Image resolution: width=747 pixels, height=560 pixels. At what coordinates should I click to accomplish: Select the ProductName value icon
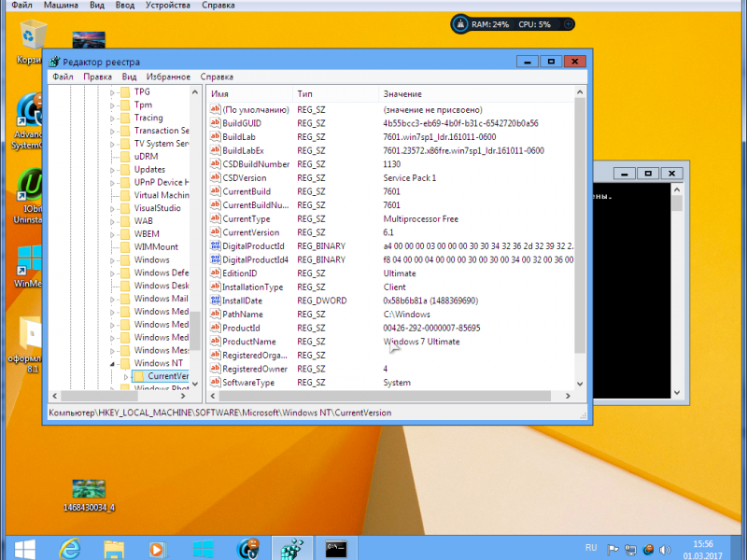(216, 342)
